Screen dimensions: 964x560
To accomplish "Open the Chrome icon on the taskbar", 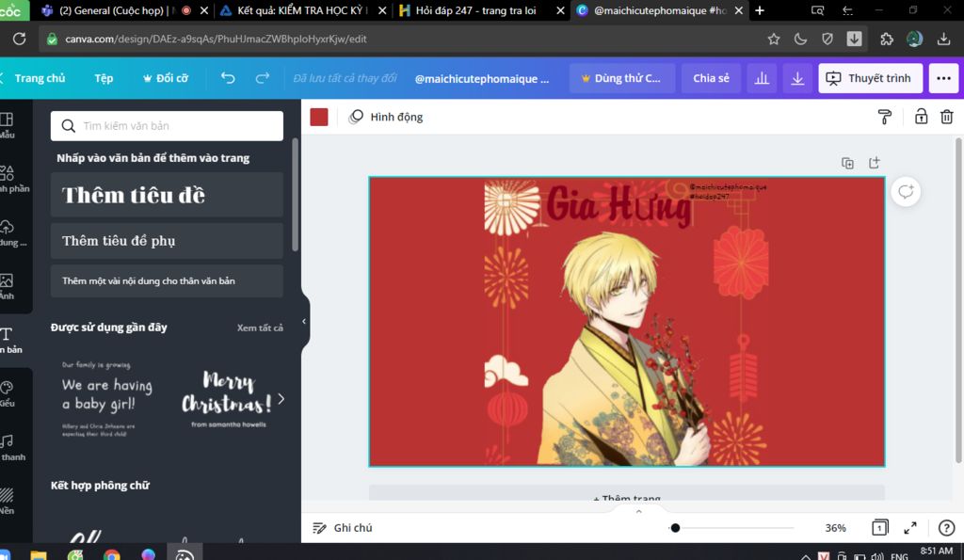I will tap(112, 555).
